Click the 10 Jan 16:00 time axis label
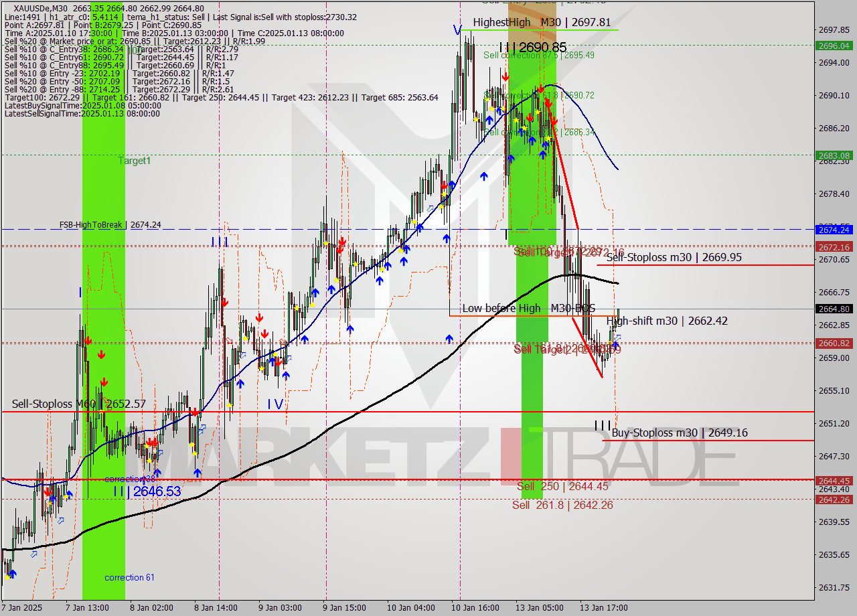857x616 pixels. 475,608
